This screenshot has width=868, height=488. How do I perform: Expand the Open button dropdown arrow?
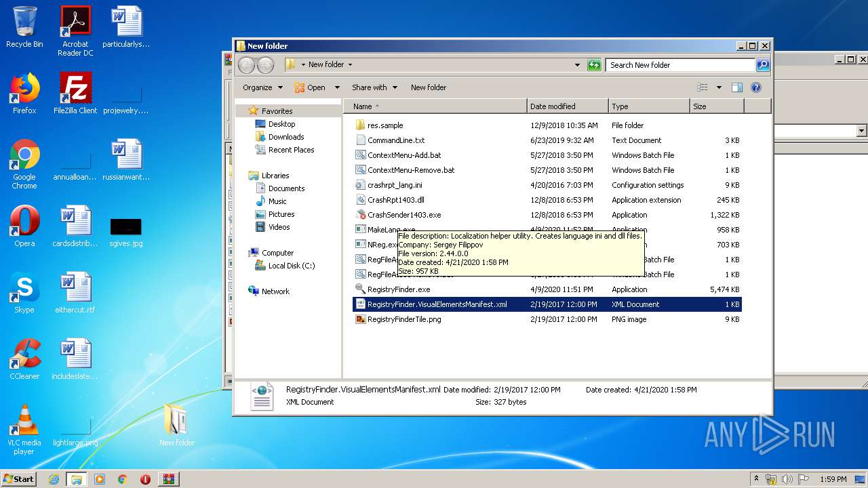pyautogui.click(x=337, y=87)
